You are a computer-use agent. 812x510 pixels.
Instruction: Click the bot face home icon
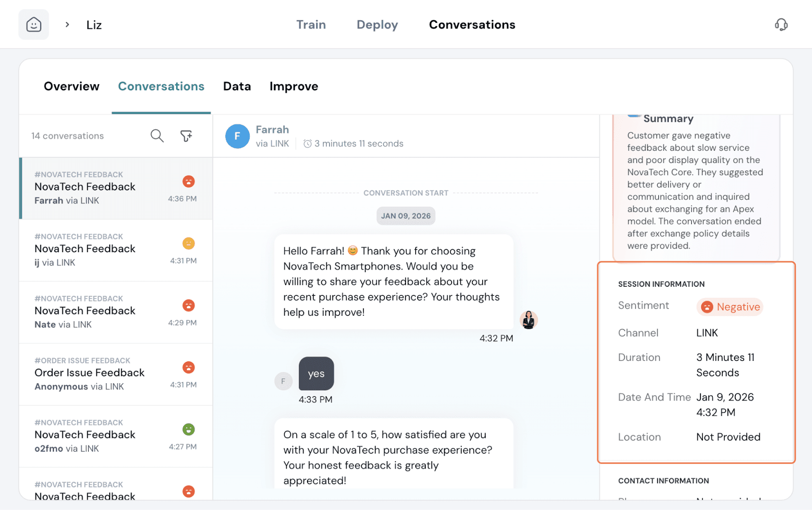(x=33, y=24)
